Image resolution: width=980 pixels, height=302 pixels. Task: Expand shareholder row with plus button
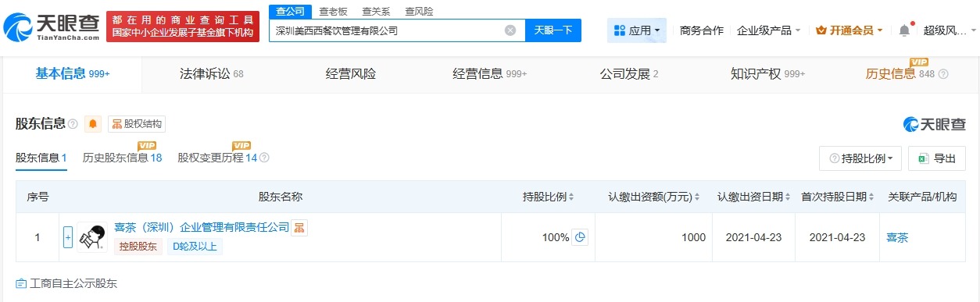point(68,237)
